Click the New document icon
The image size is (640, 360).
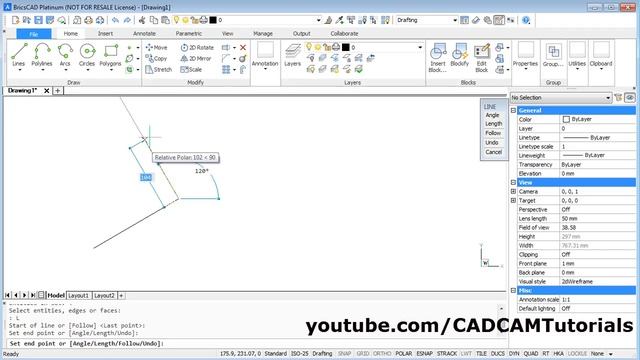click(16, 20)
